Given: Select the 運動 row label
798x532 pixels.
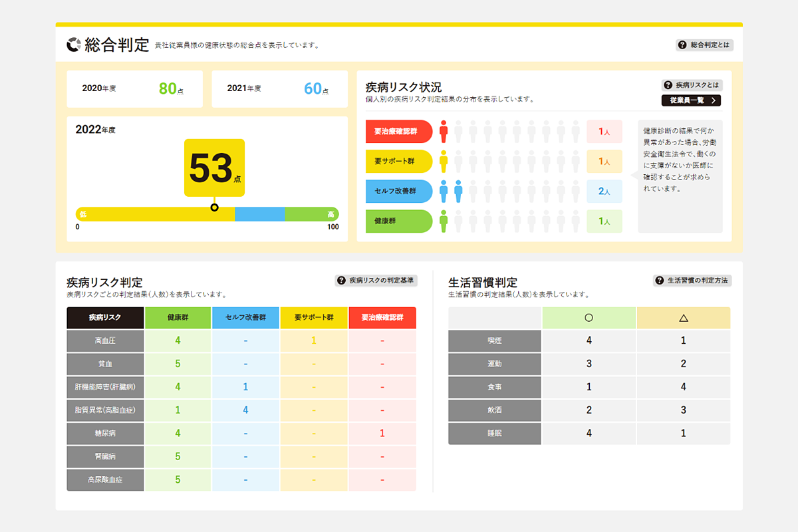Looking at the screenshot, I should (495, 364).
